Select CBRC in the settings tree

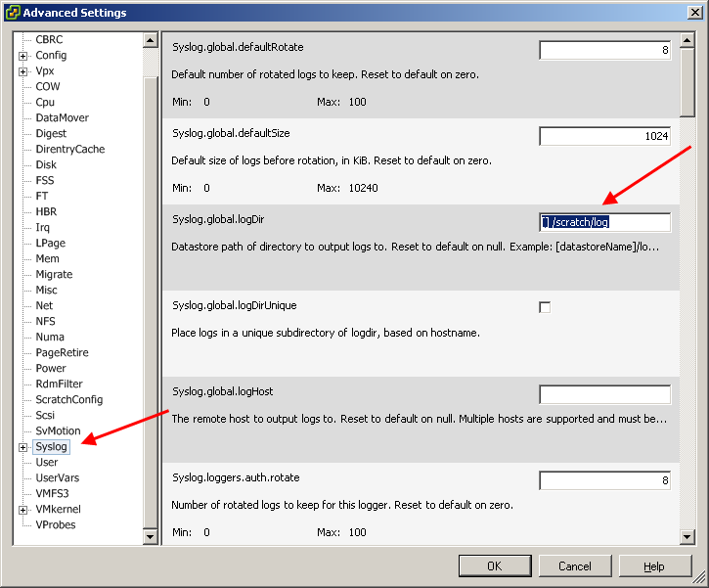point(49,40)
